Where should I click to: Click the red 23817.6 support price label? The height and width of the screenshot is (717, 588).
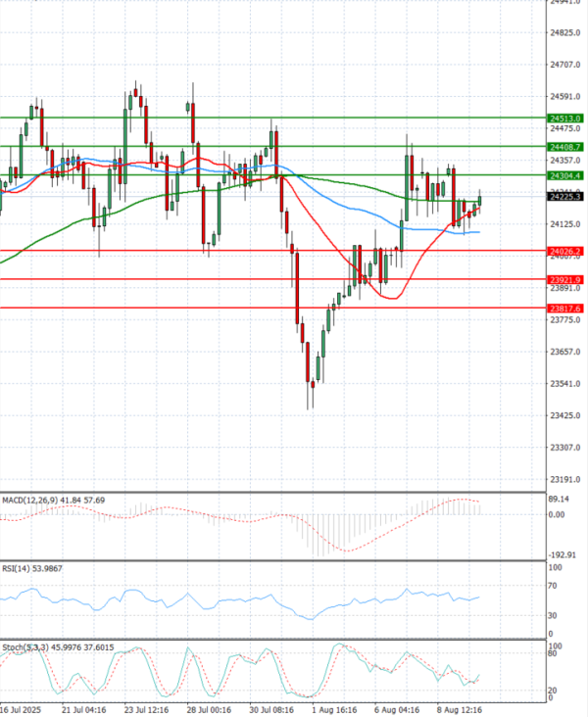pyautogui.click(x=565, y=309)
